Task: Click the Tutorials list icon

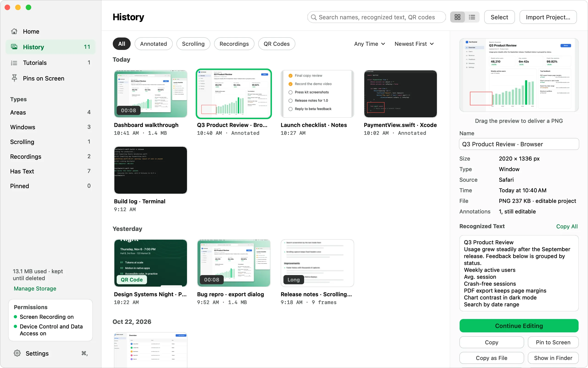Action: (x=14, y=63)
